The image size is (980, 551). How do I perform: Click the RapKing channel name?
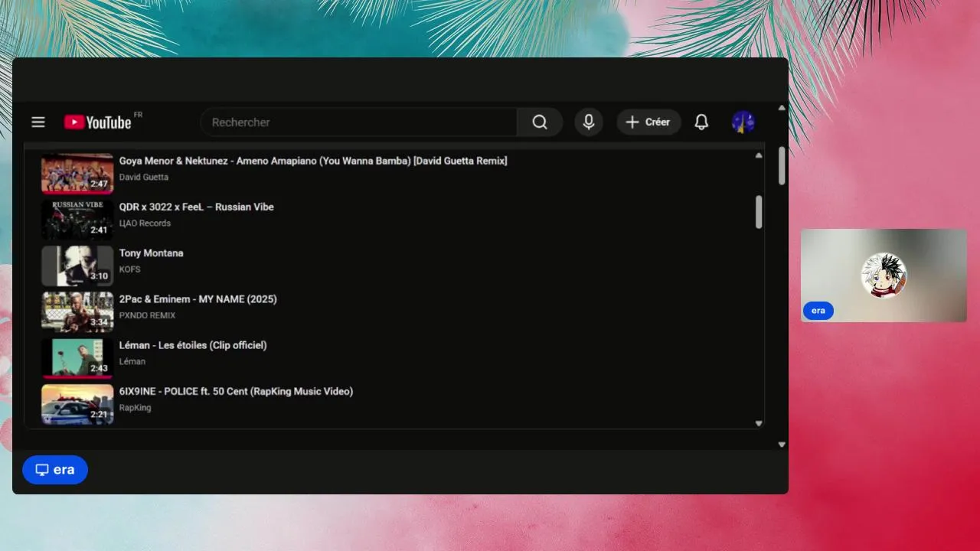click(x=135, y=408)
